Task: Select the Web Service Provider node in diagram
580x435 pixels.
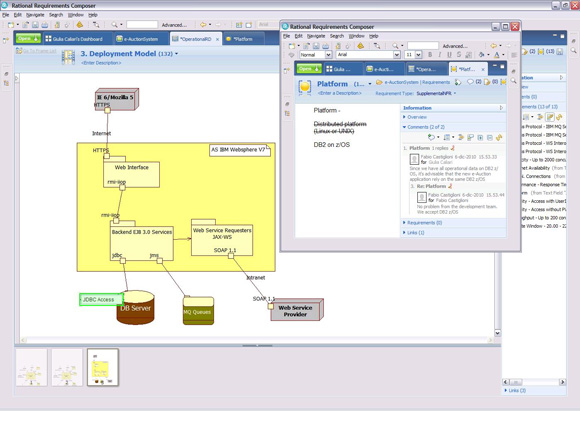Action: pos(297,310)
